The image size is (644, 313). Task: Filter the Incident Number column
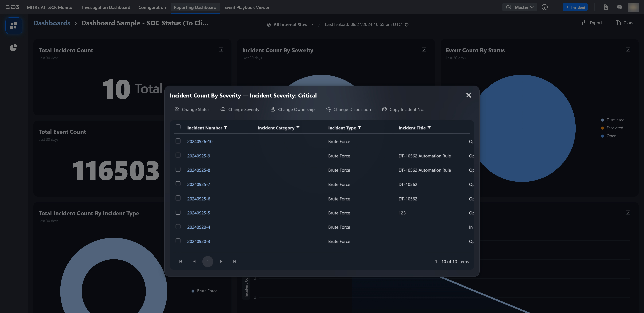[x=226, y=128]
